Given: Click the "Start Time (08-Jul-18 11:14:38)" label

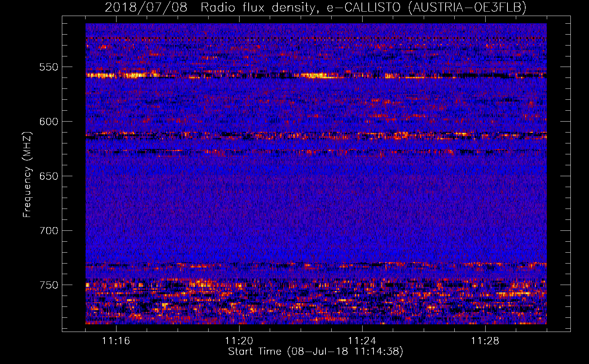Looking at the screenshot, I should pyautogui.click(x=316, y=352).
